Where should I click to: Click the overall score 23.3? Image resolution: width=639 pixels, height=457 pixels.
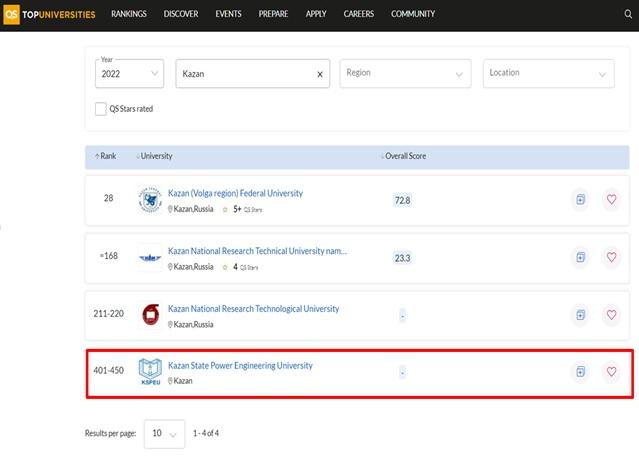click(x=403, y=258)
